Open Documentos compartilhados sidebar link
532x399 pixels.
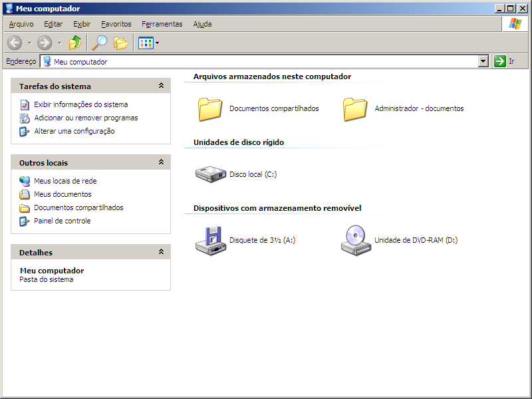(x=78, y=207)
